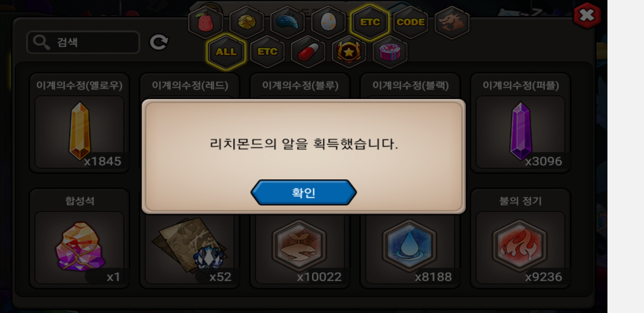The width and height of the screenshot is (644, 313).
Task: Select the 불의 정기 fire essence item
Action: [520, 239]
